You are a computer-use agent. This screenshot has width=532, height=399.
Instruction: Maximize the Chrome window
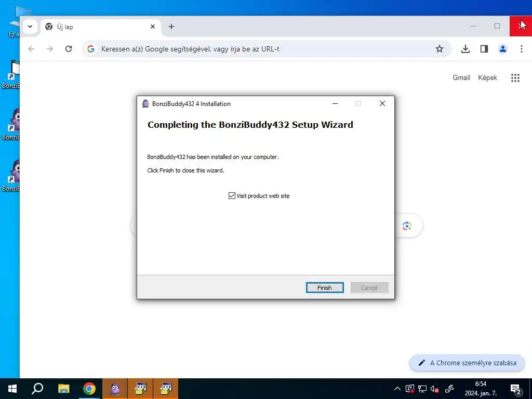click(497, 26)
